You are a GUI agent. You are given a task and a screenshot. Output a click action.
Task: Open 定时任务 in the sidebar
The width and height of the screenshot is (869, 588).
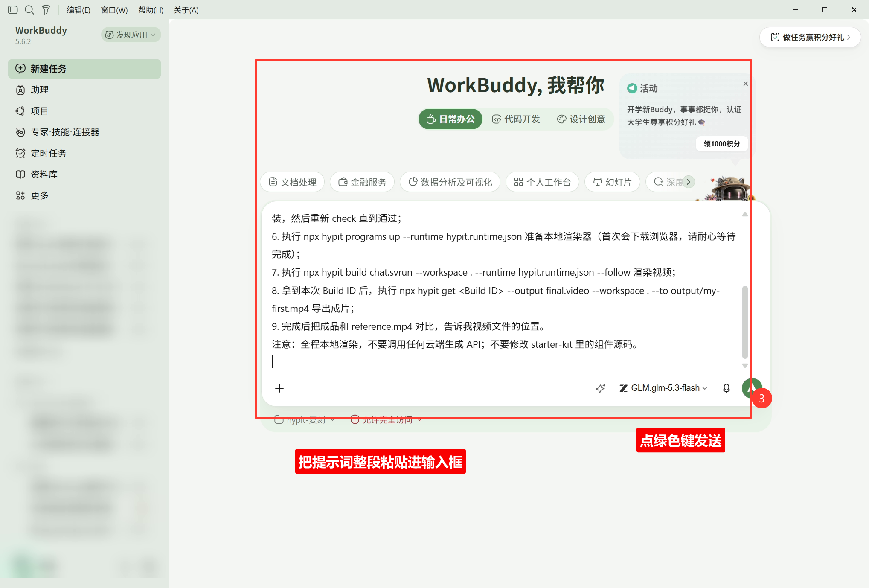(84, 153)
